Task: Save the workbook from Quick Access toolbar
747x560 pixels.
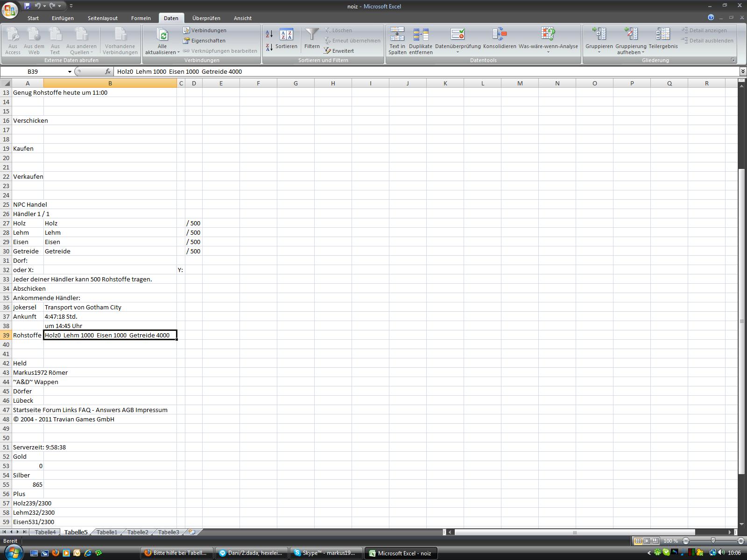Action: click(27, 6)
